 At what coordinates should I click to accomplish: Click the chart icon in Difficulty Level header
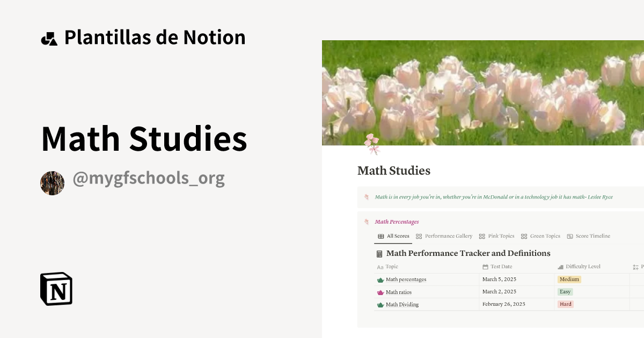[x=560, y=266]
